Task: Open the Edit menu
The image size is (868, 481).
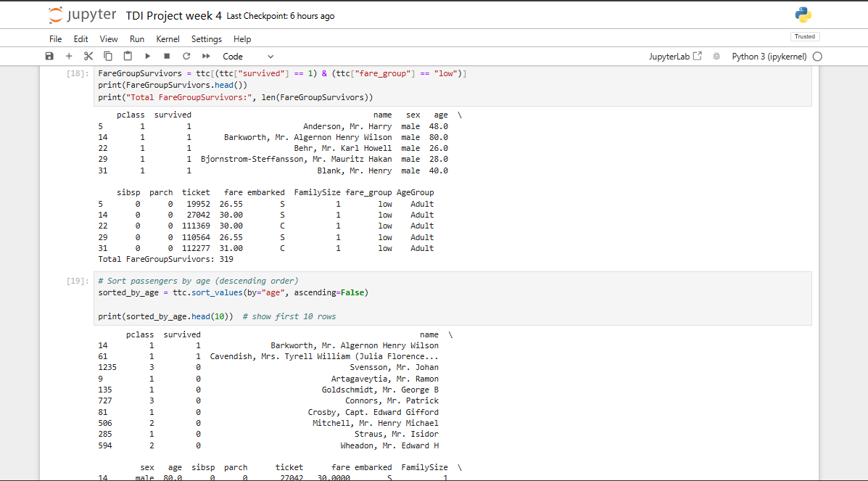Action: [80, 38]
